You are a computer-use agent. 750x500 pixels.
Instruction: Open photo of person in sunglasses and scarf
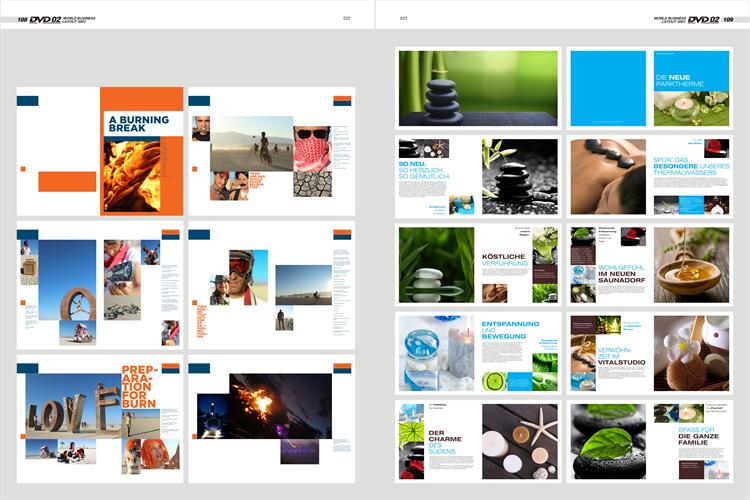coord(312,148)
